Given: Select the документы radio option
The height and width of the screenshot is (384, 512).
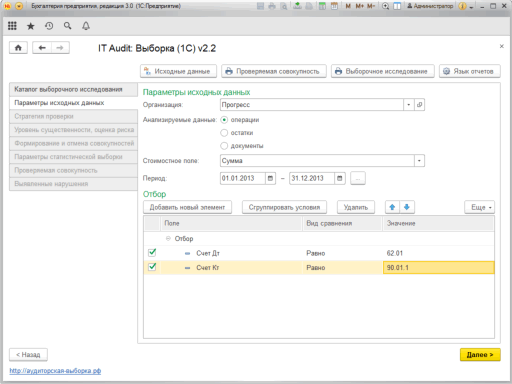Looking at the screenshot, I should click(224, 146).
